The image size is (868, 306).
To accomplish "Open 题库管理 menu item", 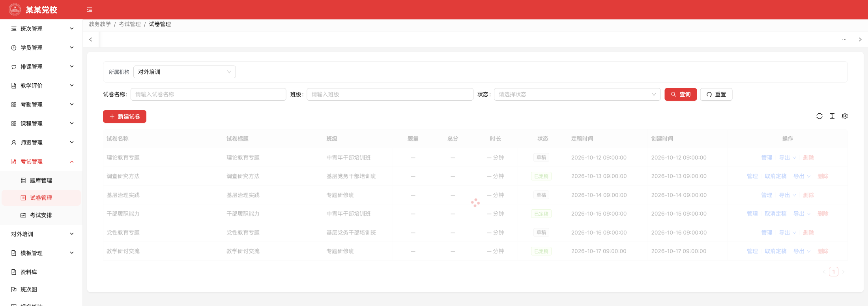I will tap(41, 180).
